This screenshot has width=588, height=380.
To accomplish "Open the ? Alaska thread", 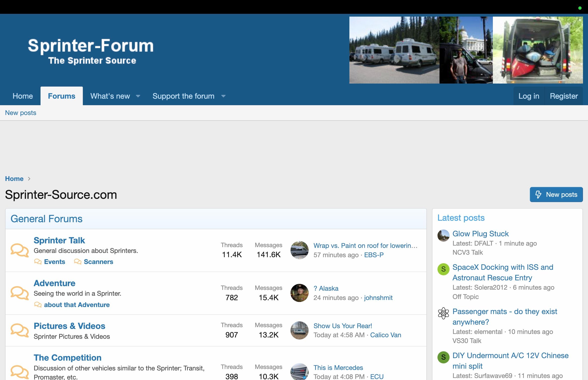I will tap(326, 288).
